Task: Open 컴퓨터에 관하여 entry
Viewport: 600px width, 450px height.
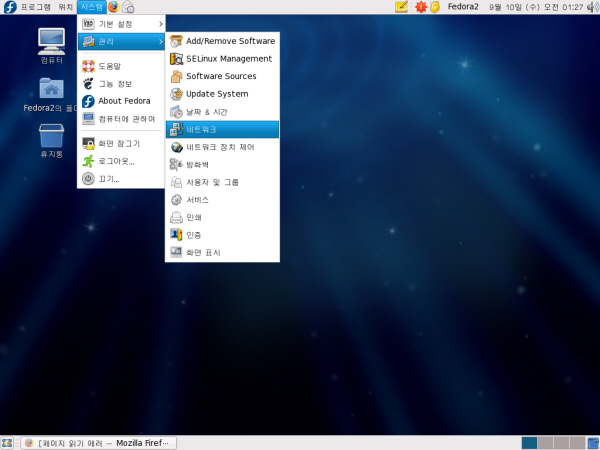Action: [x=121, y=119]
